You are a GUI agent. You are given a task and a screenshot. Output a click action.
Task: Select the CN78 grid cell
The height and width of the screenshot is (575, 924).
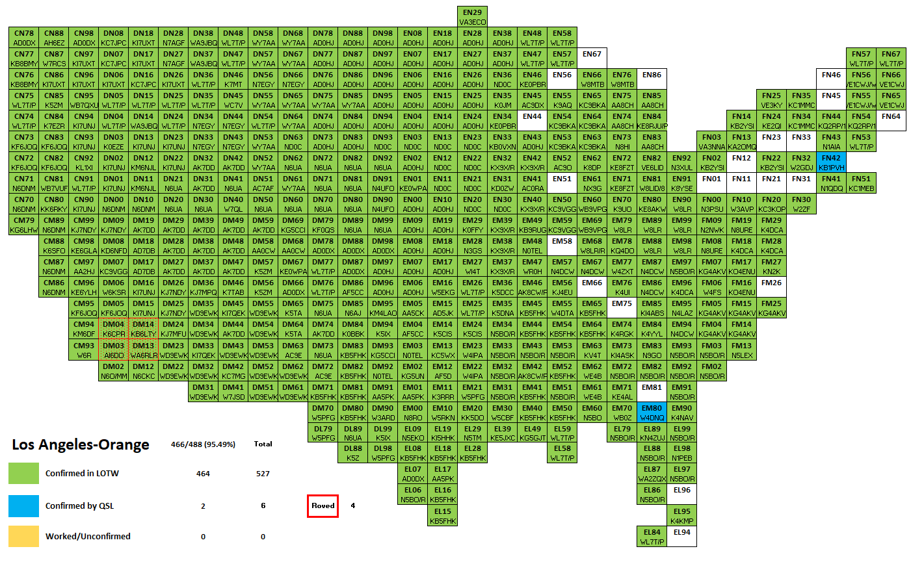click(24, 38)
